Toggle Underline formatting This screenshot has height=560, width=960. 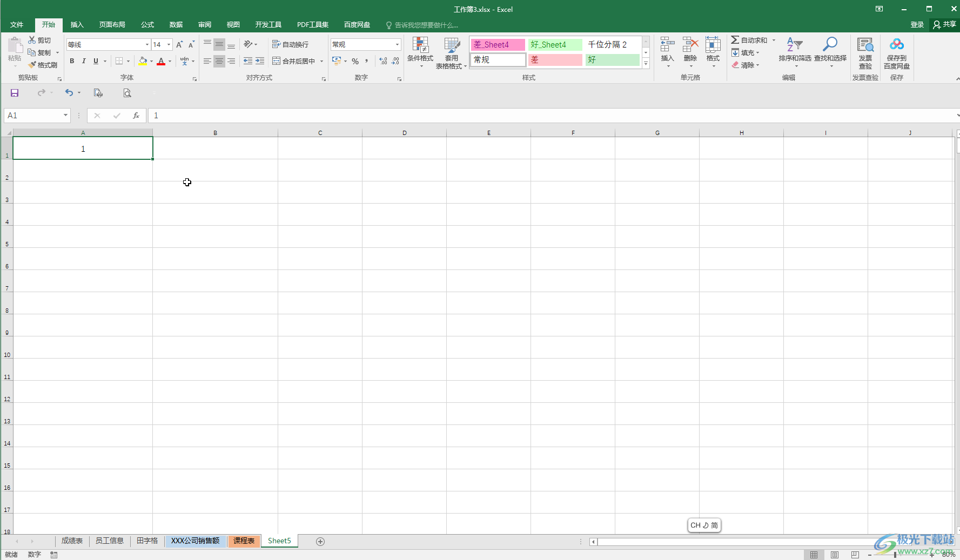coord(96,61)
